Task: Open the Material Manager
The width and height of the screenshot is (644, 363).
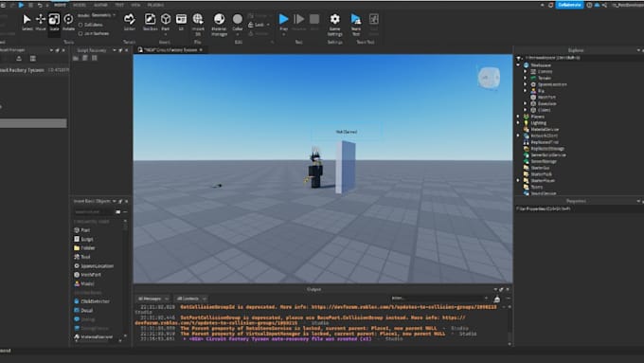Action: pyautogui.click(x=220, y=25)
